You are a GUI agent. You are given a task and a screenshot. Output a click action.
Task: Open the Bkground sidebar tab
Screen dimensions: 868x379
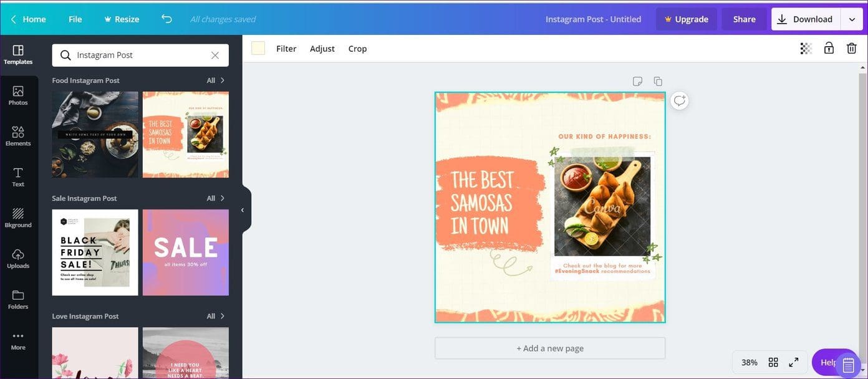pyautogui.click(x=18, y=218)
